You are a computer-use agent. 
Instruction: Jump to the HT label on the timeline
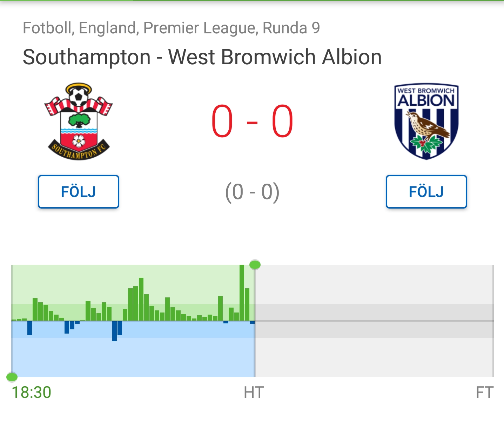254,392
